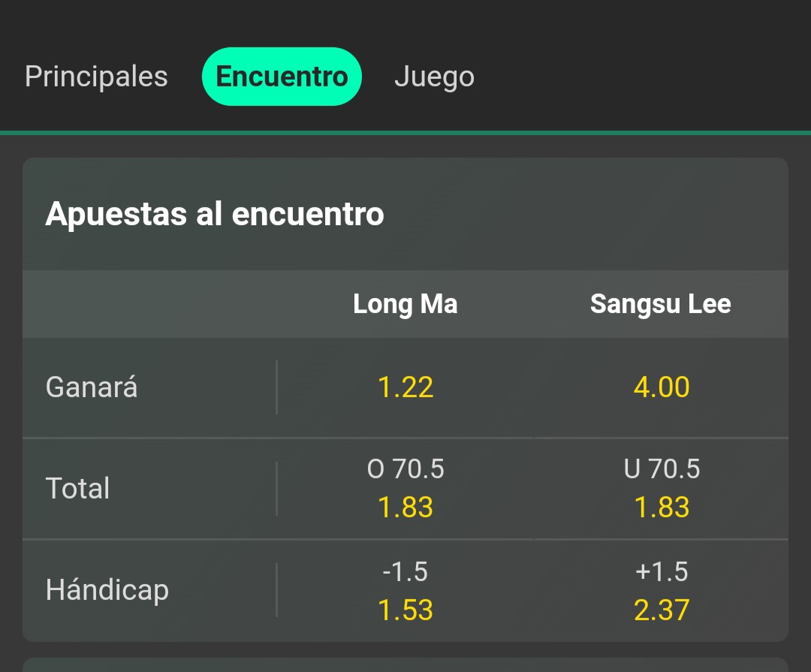The image size is (811, 672).
Task: Select the Encuentro tab
Action: click(x=282, y=77)
